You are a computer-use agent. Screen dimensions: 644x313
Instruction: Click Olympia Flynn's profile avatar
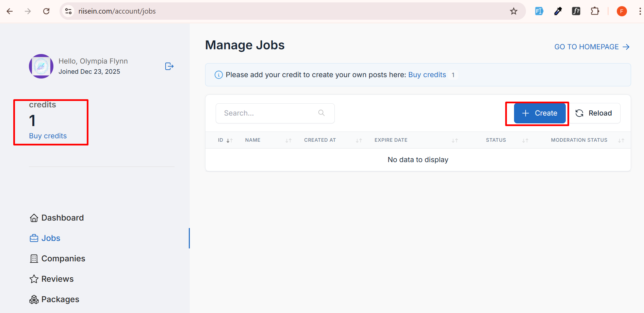point(41,66)
